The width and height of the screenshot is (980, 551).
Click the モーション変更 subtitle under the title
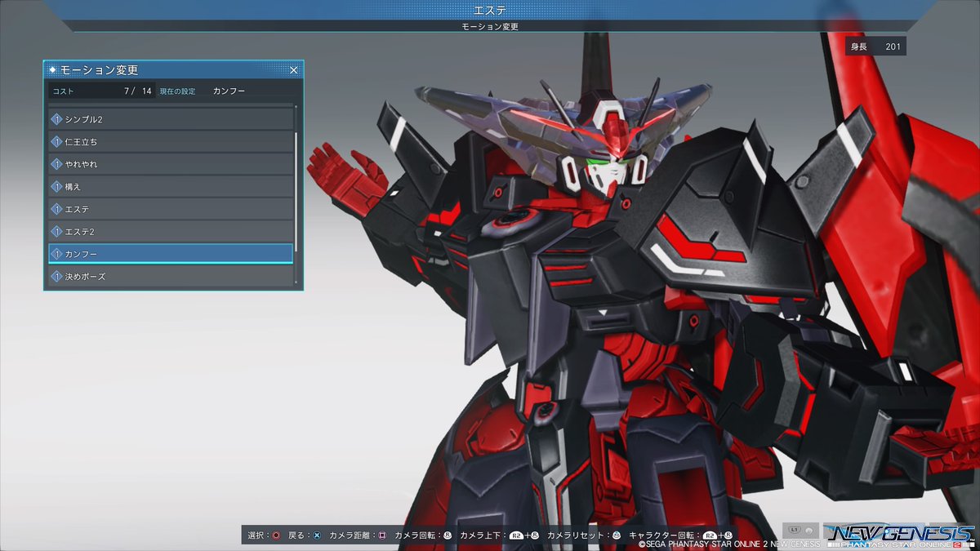490,26
